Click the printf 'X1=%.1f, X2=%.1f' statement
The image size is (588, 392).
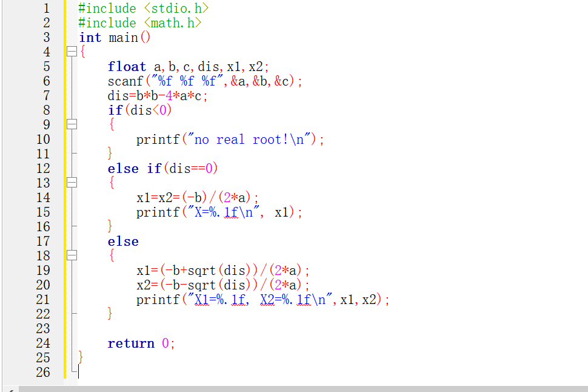click(263, 300)
